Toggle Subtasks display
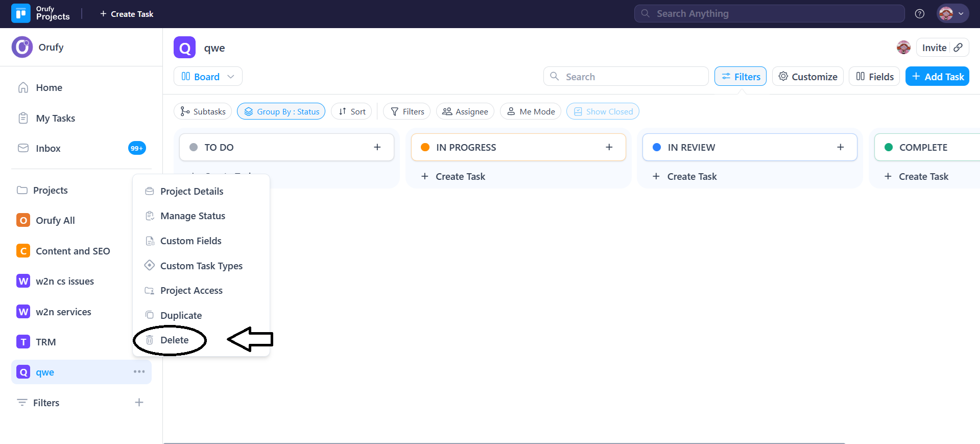980x444 pixels. point(203,111)
